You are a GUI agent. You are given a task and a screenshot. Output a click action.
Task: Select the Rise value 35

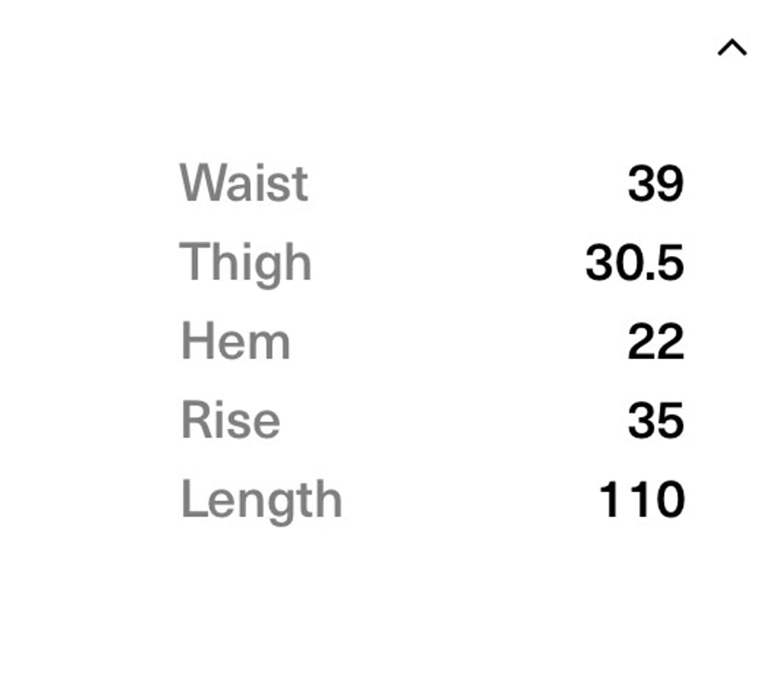(655, 421)
